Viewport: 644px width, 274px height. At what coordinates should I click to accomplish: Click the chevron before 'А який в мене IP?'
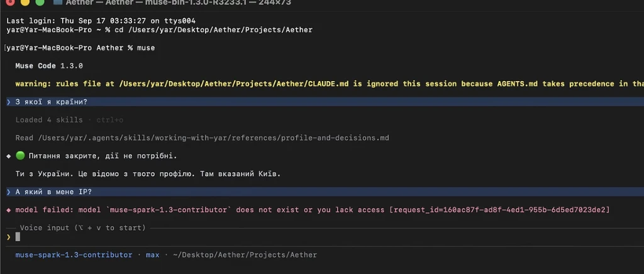(x=9, y=192)
